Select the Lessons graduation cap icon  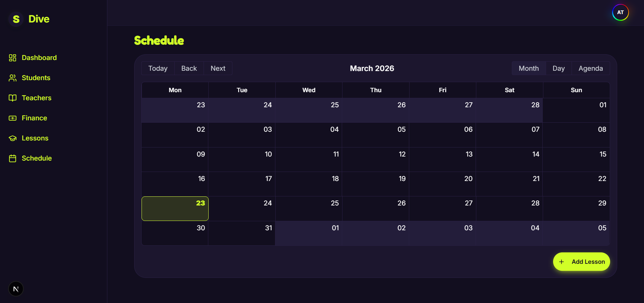[13, 138]
